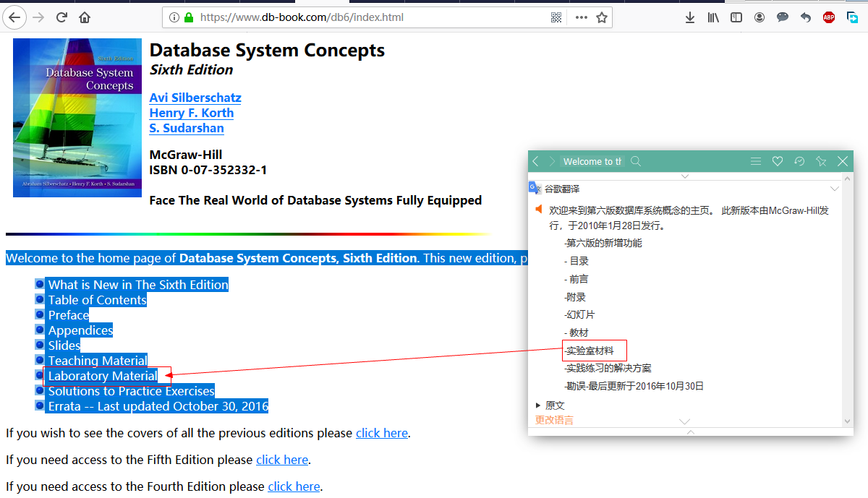Open the account profile icon
The height and width of the screenshot is (498, 868).
point(759,17)
